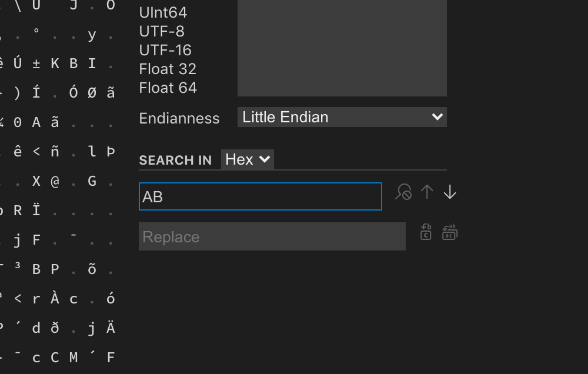Select the character X in the decoded text column
This screenshot has height=374, width=588.
coord(36,181)
